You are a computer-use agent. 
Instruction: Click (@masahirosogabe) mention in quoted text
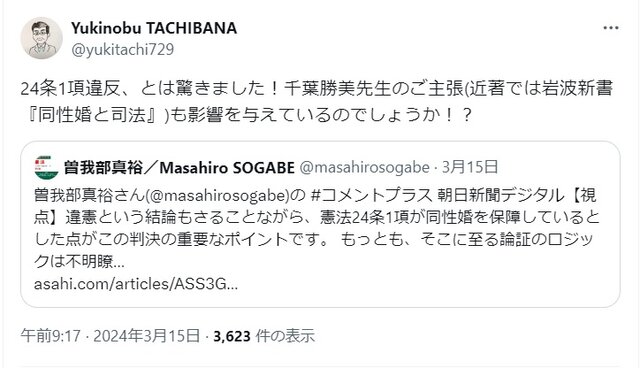point(217,195)
